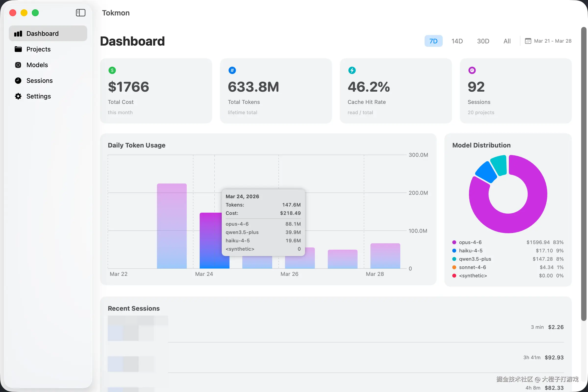The height and width of the screenshot is (392, 588).
Task: Click the clock icon on the Sessions card
Action: tap(472, 70)
